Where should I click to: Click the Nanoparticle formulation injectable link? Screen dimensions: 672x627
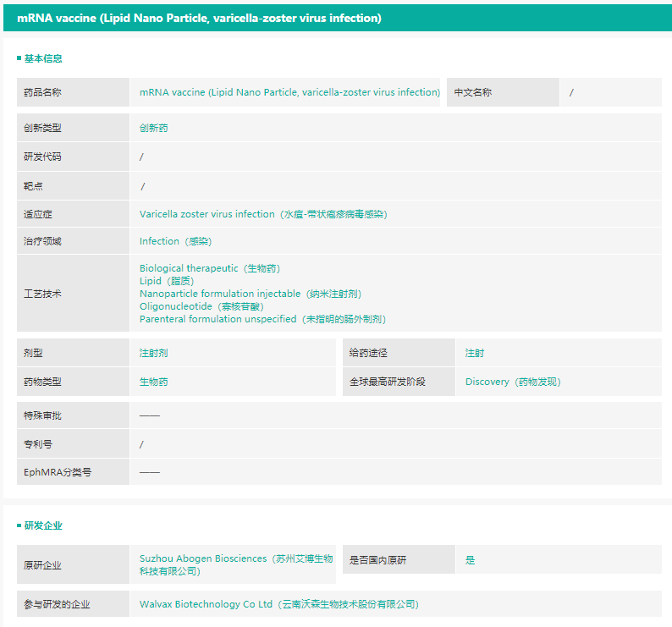pos(251,294)
